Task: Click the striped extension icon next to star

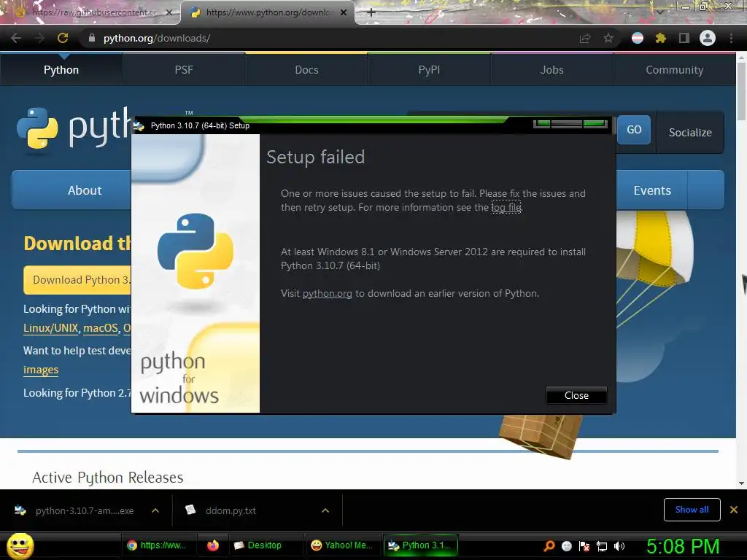Action: point(638,38)
